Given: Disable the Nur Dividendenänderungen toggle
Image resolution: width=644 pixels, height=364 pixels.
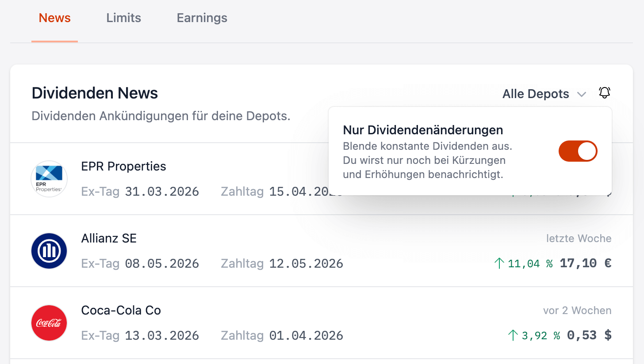Looking at the screenshot, I should (578, 152).
